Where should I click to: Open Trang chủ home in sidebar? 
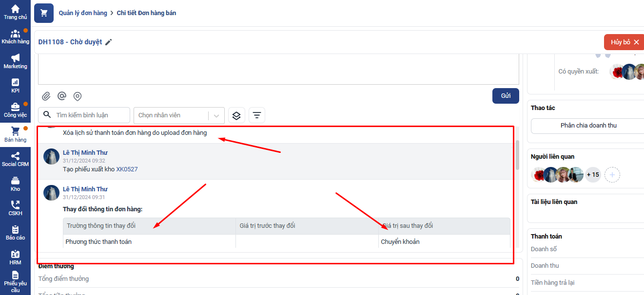click(15, 12)
